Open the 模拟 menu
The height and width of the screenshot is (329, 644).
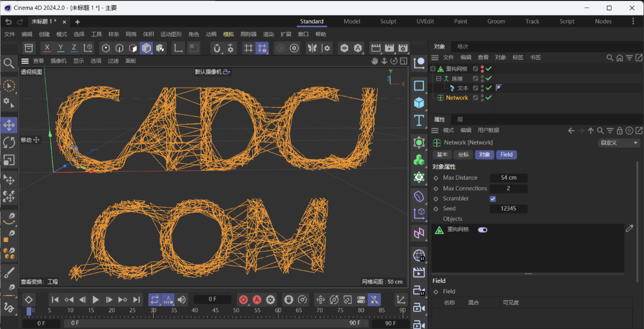coord(229,34)
